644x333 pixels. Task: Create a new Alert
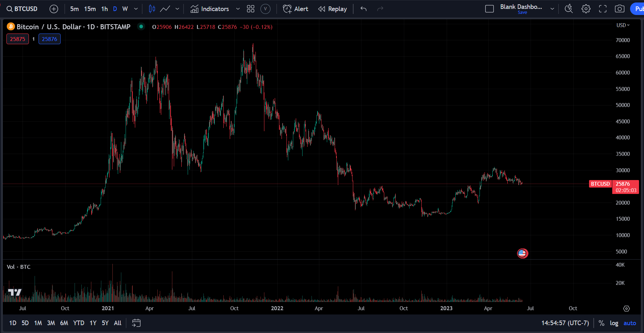pyautogui.click(x=296, y=9)
